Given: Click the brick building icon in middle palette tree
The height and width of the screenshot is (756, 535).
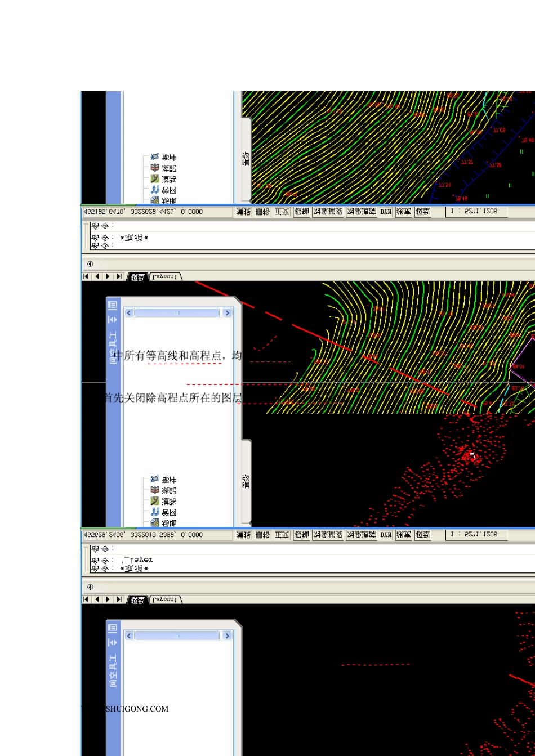Looking at the screenshot, I should 155,490.
